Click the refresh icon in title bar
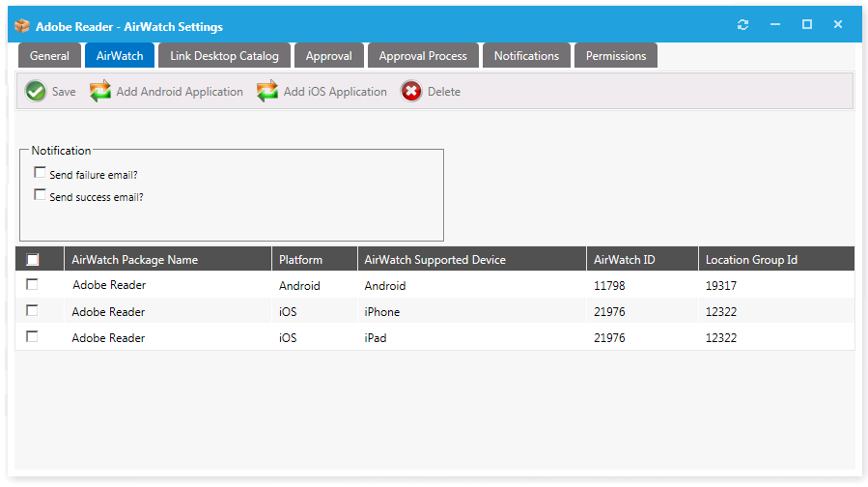 [x=742, y=25]
